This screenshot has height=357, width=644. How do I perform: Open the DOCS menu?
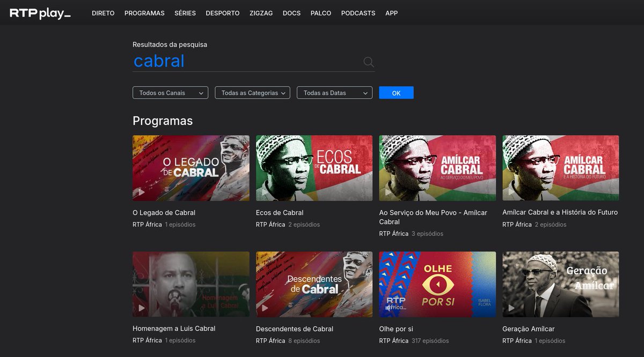(x=292, y=13)
